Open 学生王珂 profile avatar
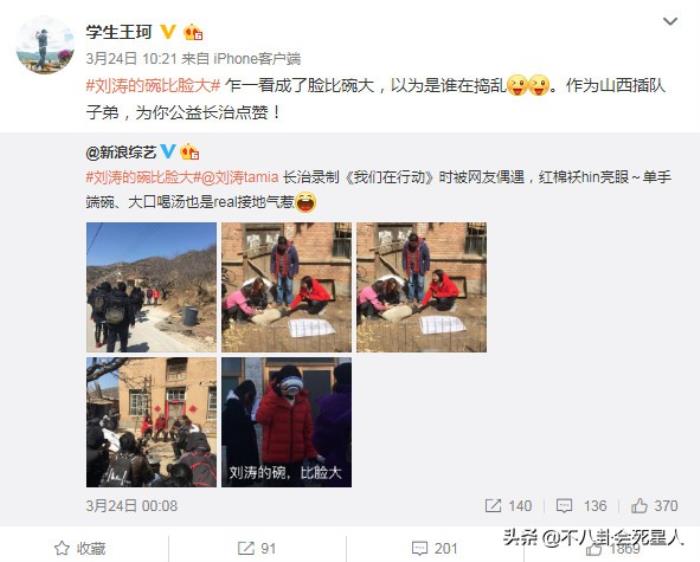The width and height of the screenshot is (700, 562). 45,45
